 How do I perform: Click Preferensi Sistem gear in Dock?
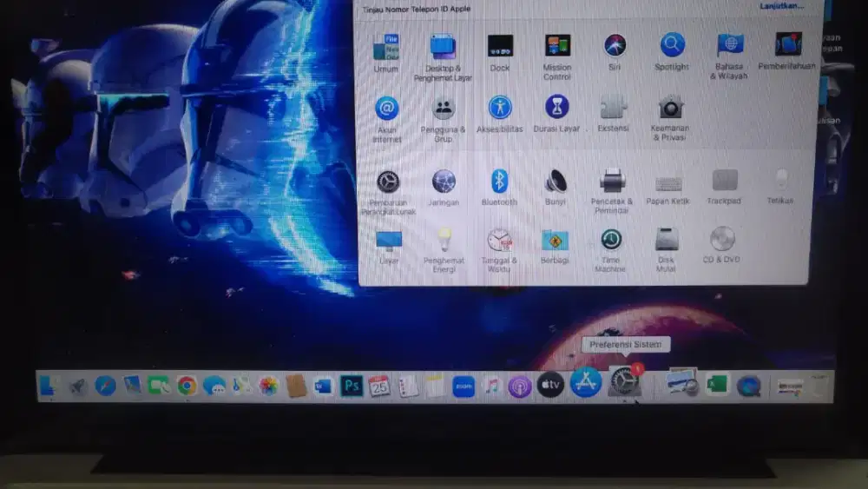[624, 381]
